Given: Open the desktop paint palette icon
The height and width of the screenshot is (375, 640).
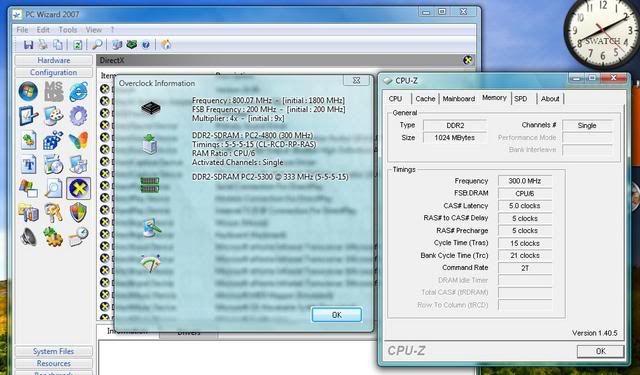Looking at the screenshot, I should coord(53,116).
